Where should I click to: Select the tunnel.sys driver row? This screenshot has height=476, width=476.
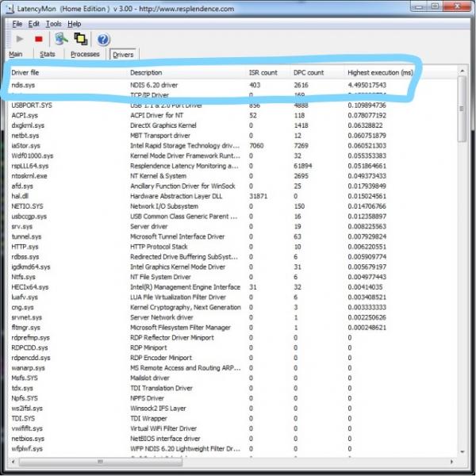click(x=232, y=236)
